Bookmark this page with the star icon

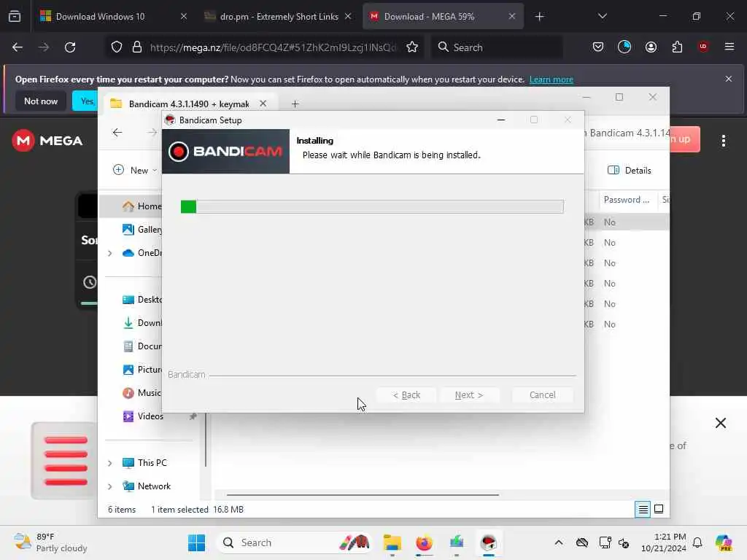[412, 47]
